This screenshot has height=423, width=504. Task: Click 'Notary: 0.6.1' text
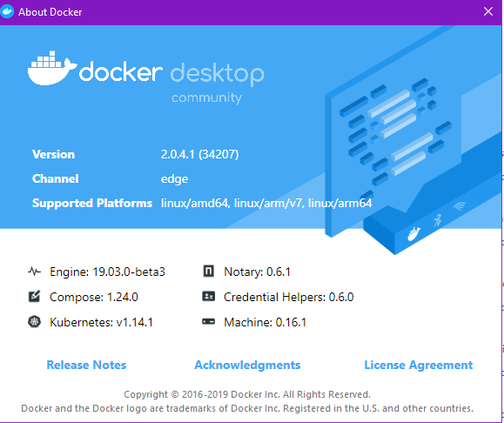[x=257, y=272]
